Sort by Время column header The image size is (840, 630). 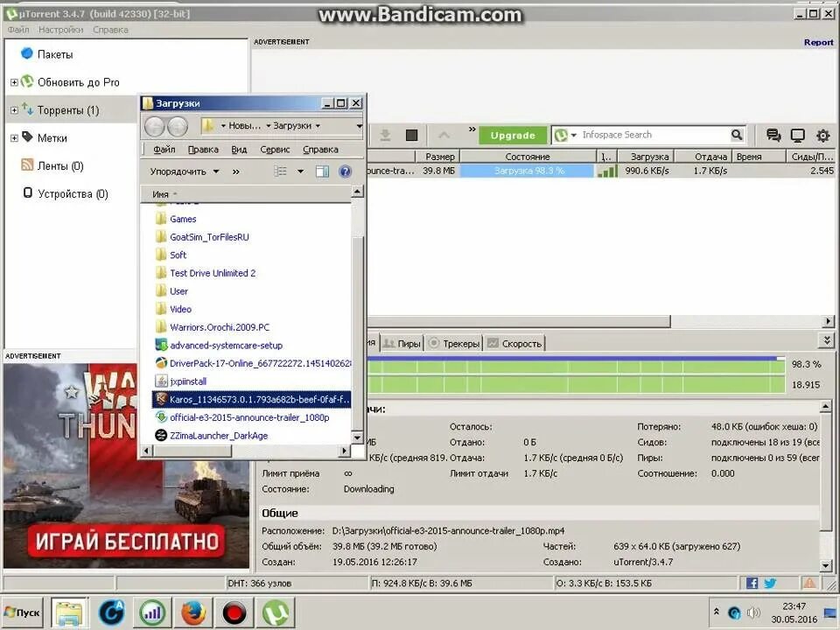coord(759,157)
